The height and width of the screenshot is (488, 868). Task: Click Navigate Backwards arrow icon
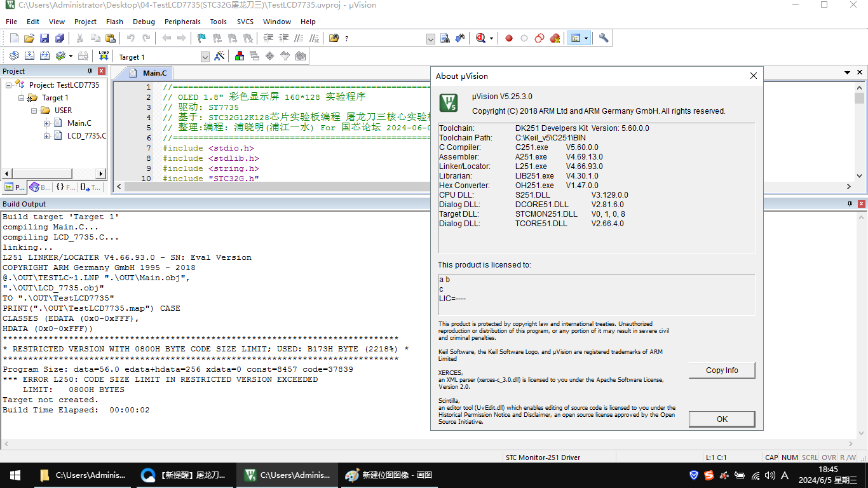[166, 38]
